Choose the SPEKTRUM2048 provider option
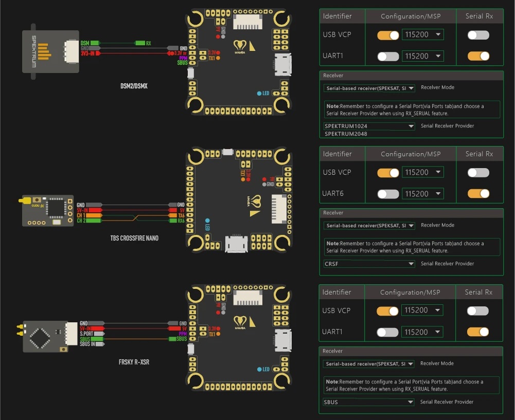 point(346,134)
